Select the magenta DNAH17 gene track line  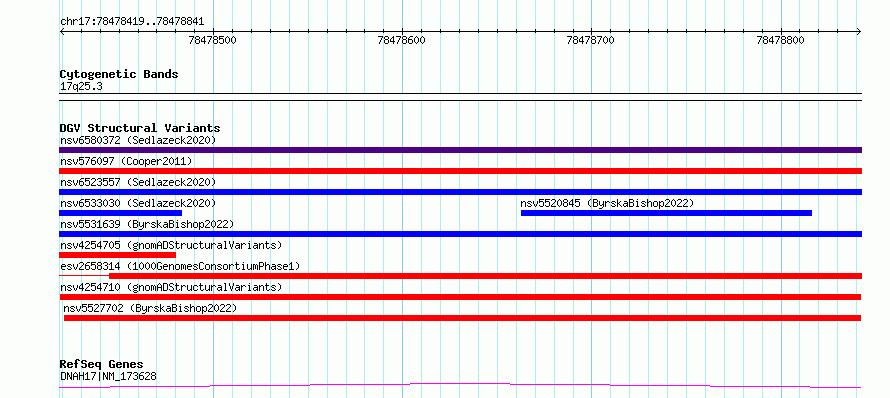460,386
